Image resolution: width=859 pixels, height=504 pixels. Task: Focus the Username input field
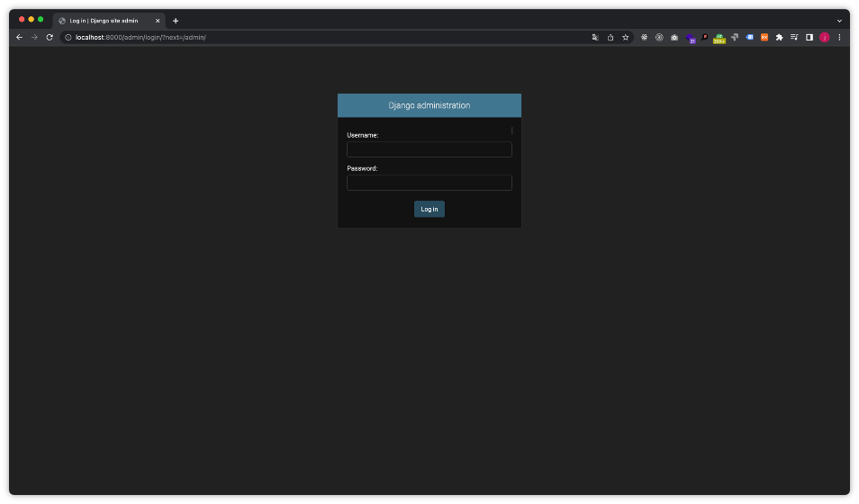click(x=429, y=149)
